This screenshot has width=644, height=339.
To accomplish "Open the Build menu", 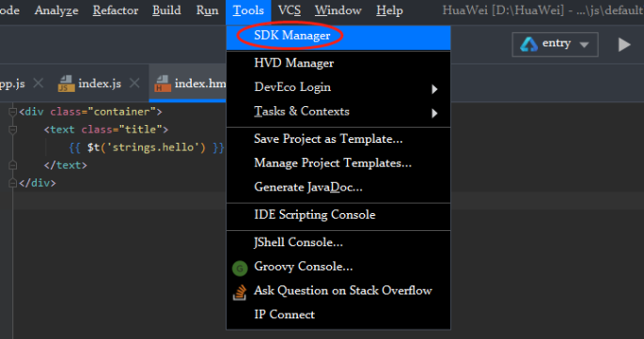I will (x=166, y=10).
